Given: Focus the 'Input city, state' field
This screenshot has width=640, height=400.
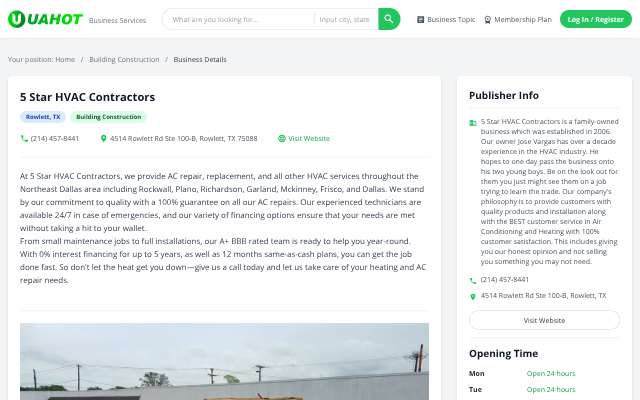Looking at the screenshot, I should [x=346, y=19].
